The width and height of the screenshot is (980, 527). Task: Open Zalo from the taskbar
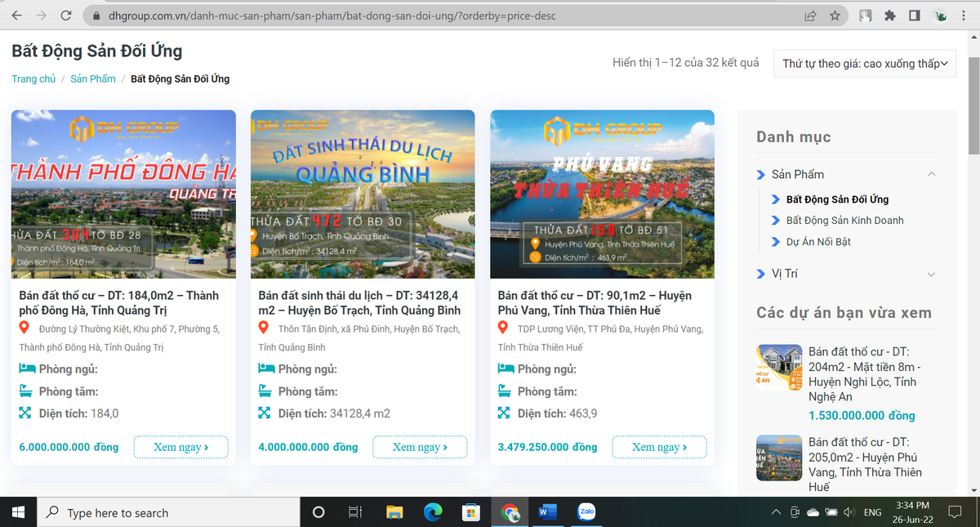coord(585,511)
